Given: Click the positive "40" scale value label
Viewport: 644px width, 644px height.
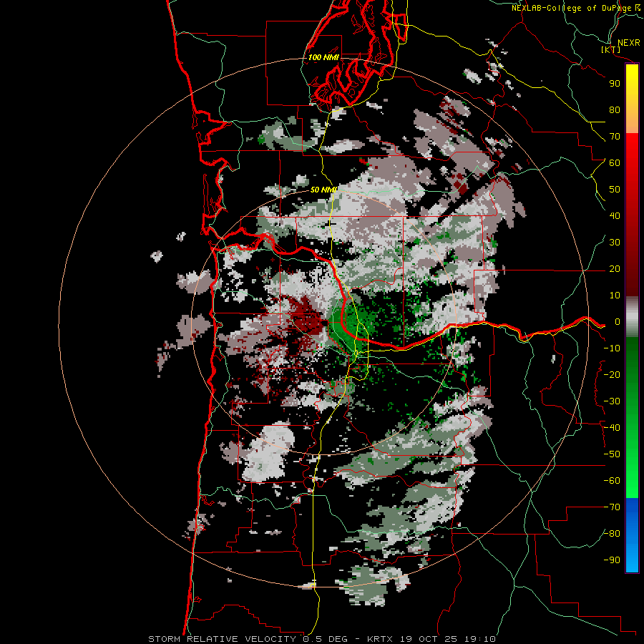Looking at the screenshot, I should (x=615, y=215).
